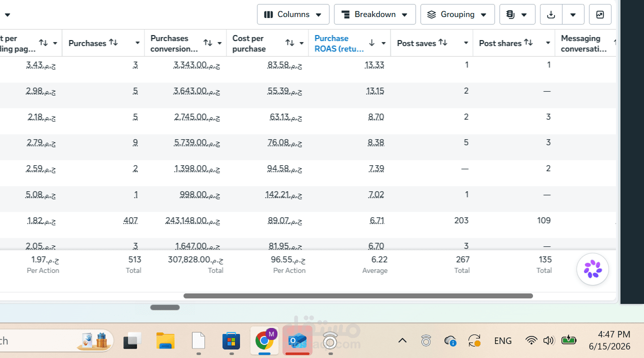Sort by Cost per purchase arrows

[x=290, y=43]
